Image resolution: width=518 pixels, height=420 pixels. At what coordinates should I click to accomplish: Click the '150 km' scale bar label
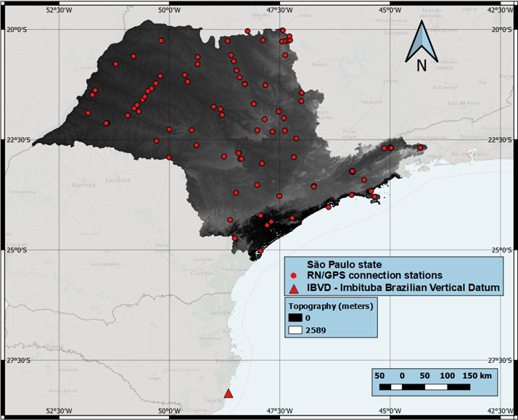point(476,375)
